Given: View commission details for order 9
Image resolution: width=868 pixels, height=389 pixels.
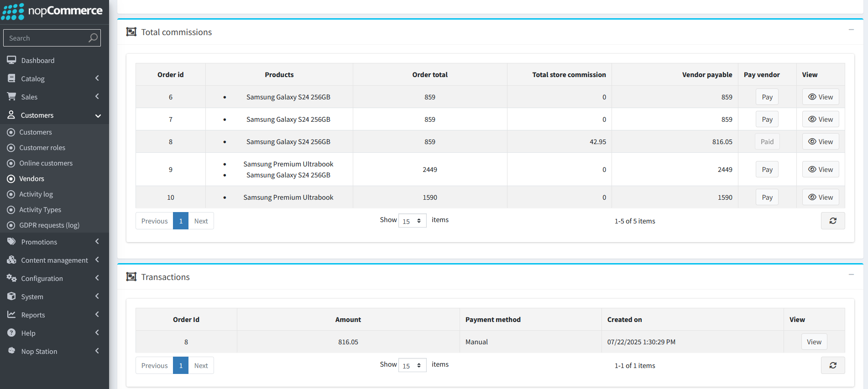Looking at the screenshot, I should tap(821, 170).
